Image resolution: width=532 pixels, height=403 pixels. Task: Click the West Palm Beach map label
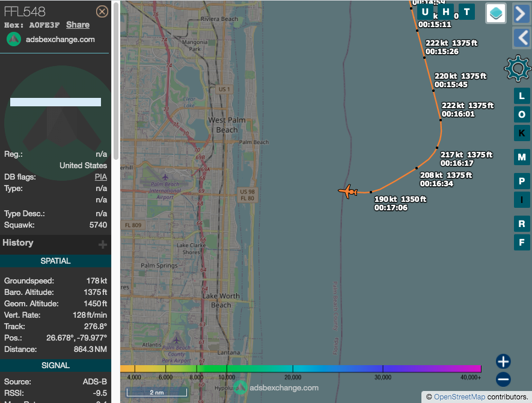[227, 125]
